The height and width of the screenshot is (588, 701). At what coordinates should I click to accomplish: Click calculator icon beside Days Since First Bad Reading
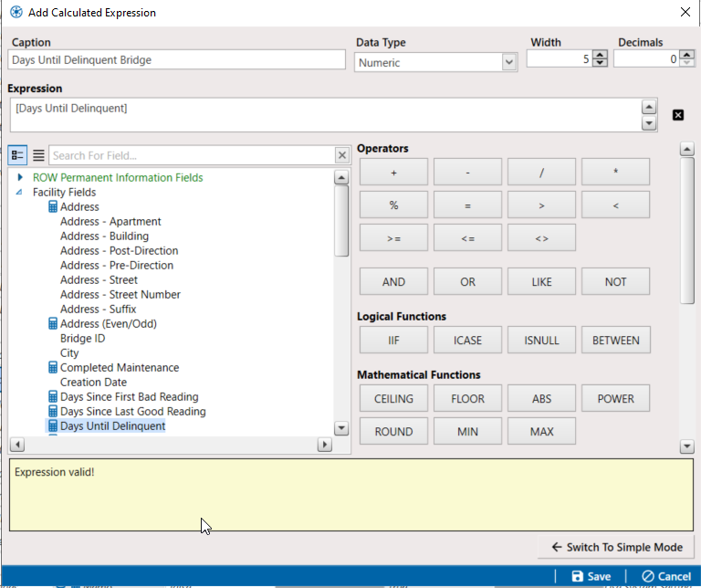click(x=53, y=396)
